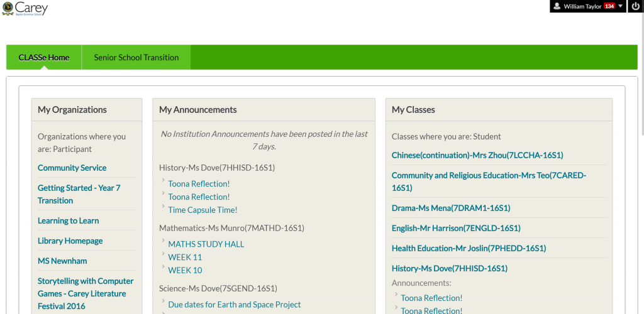Open the WEEK 11 announcement
This screenshot has height=314, width=644.
pyautogui.click(x=185, y=257)
